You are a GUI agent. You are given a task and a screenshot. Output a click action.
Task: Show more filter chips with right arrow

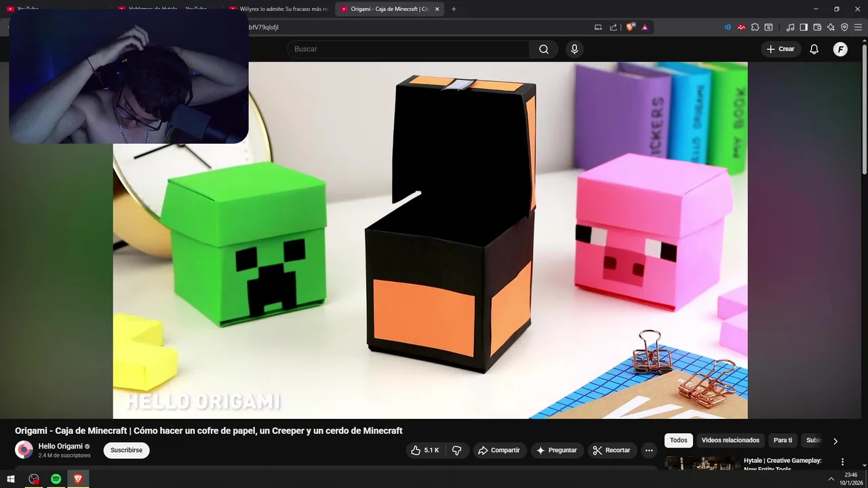point(835,441)
